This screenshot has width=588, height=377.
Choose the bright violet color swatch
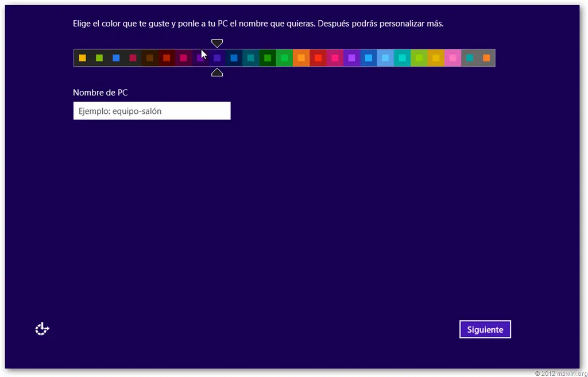click(x=352, y=58)
